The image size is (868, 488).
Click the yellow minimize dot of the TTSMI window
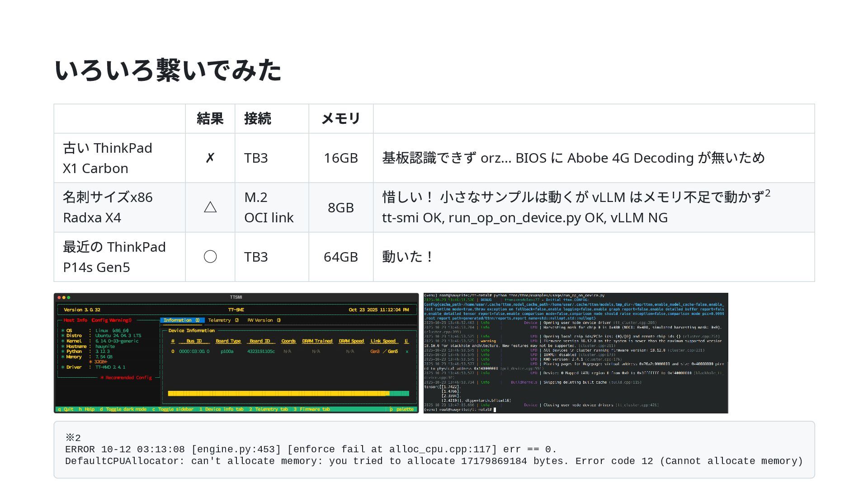(x=64, y=297)
